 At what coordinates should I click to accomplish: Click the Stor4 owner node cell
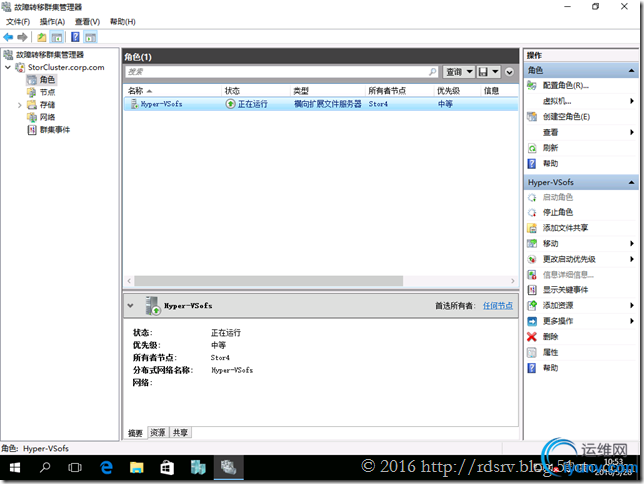378,104
